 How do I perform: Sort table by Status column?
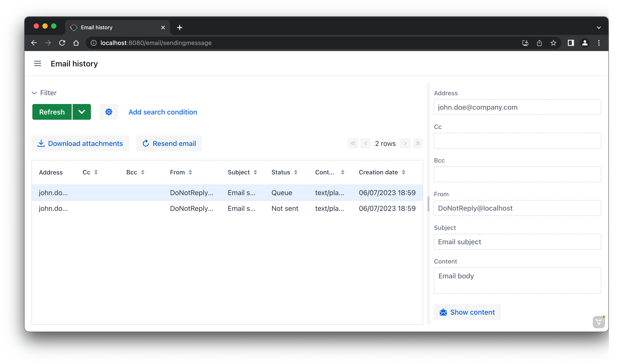click(x=296, y=172)
